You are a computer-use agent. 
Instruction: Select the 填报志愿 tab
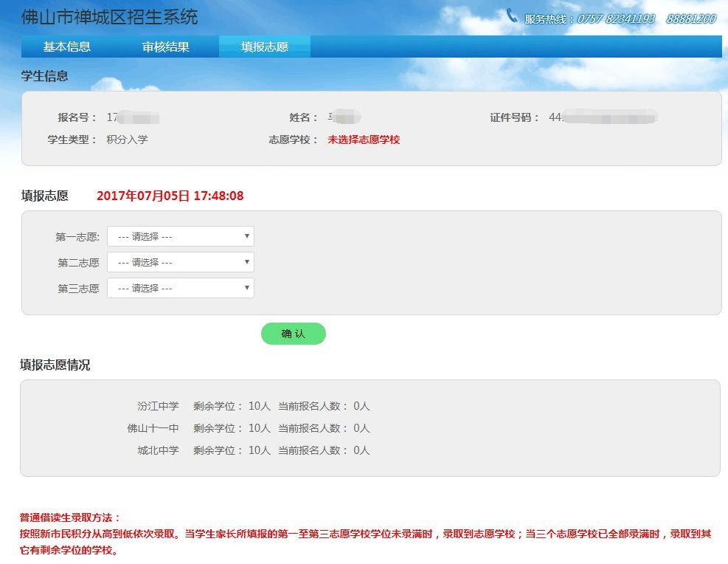[x=265, y=47]
